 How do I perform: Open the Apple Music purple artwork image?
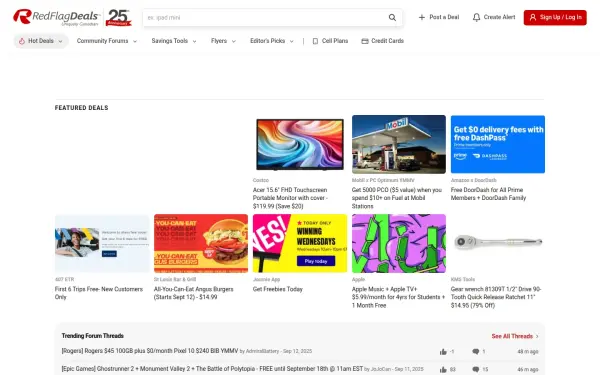point(399,243)
